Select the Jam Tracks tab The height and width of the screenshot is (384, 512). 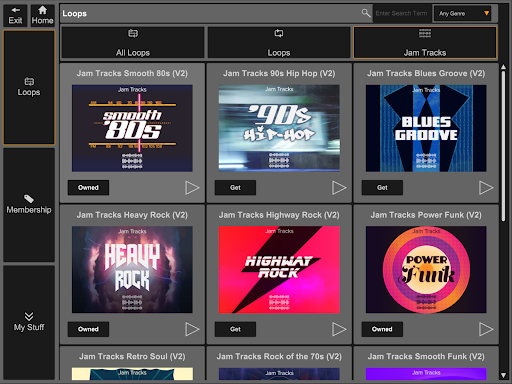(x=425, y=43)
